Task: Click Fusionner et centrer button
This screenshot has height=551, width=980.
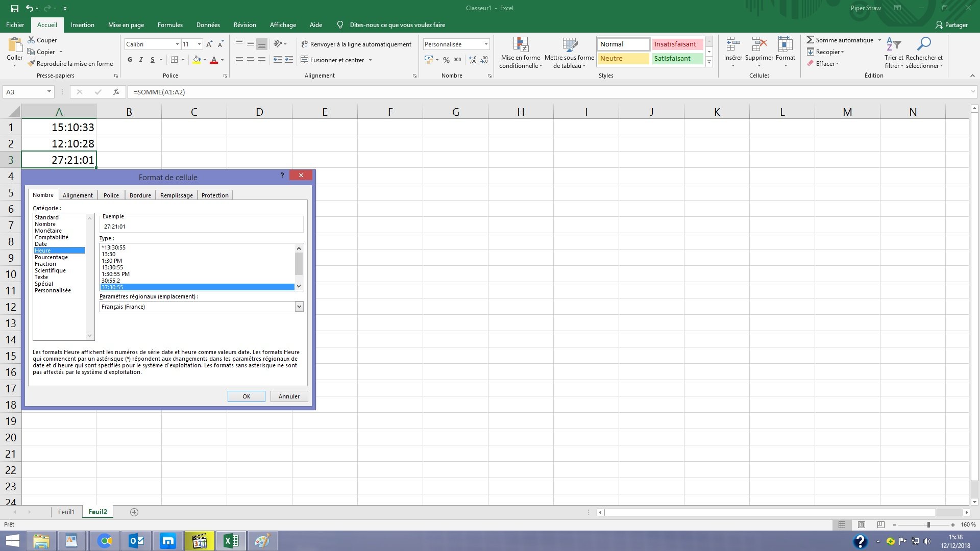Action: [x=332, y=60]
